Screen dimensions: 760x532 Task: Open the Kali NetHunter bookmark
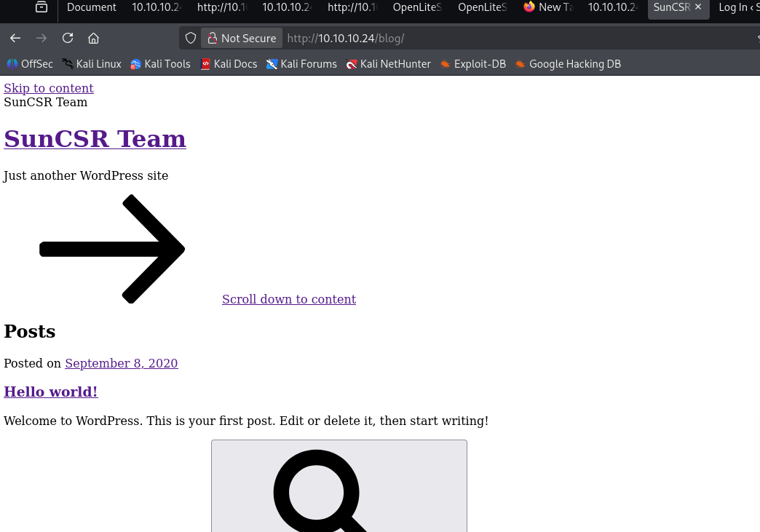click(388, 64)
